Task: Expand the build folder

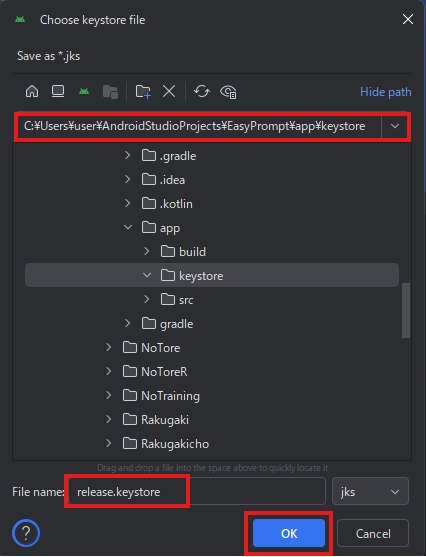Action: [x=146, y=251]
